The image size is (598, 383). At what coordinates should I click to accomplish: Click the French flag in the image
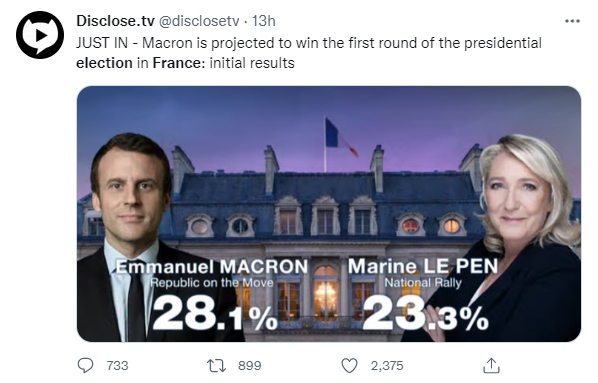[341, 137]
